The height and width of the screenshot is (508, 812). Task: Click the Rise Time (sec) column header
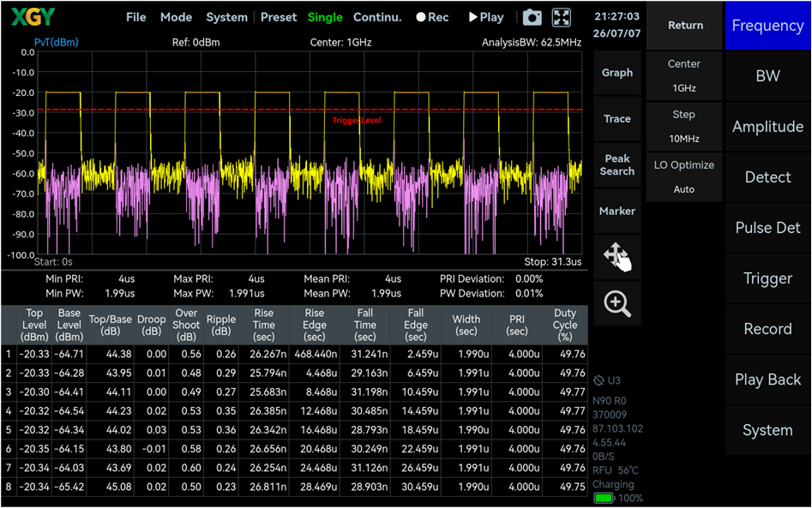tap(263, 325)
